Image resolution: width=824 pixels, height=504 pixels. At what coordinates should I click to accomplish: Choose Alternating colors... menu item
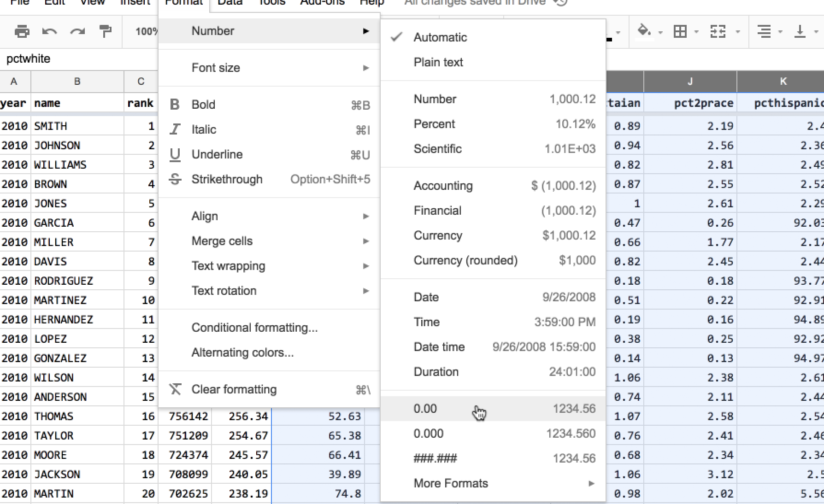(x=269, y=352)
